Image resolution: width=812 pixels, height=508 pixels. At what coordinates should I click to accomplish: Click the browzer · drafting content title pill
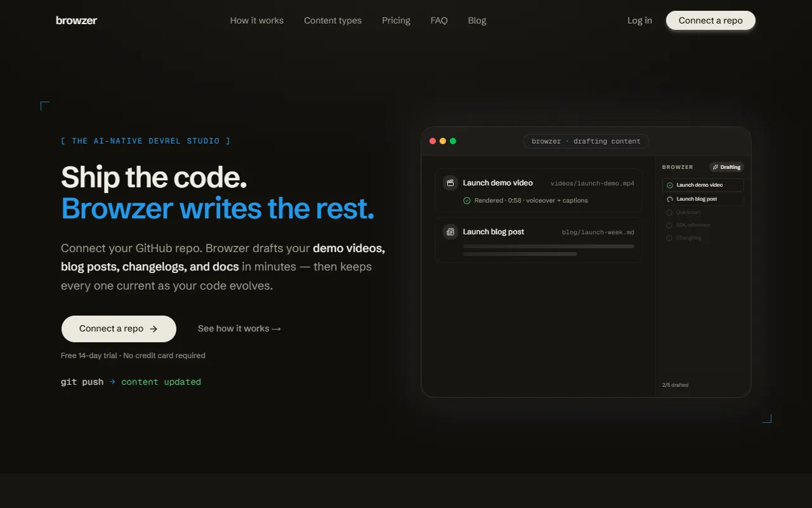pos(586,141)
